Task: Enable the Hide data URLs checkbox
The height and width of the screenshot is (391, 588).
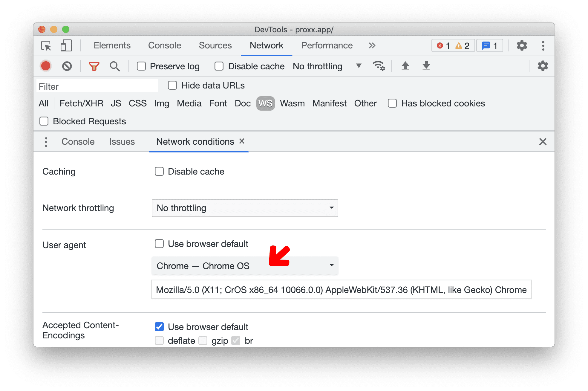Action: click(161, 86)
